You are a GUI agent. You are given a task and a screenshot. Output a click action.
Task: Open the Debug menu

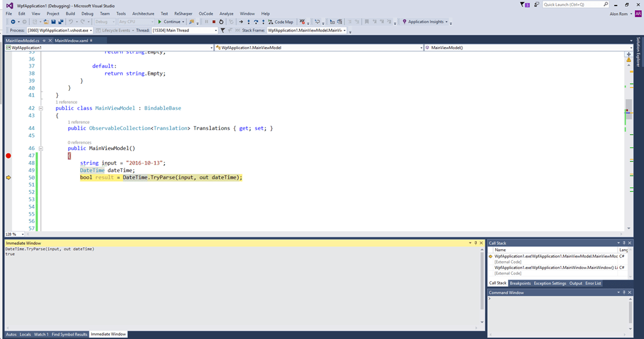[x=87, y=13]
